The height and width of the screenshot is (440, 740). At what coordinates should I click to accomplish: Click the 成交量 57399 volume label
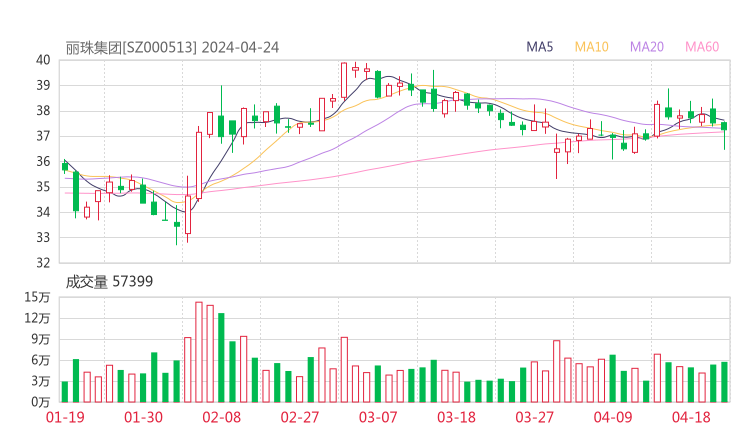109,282
